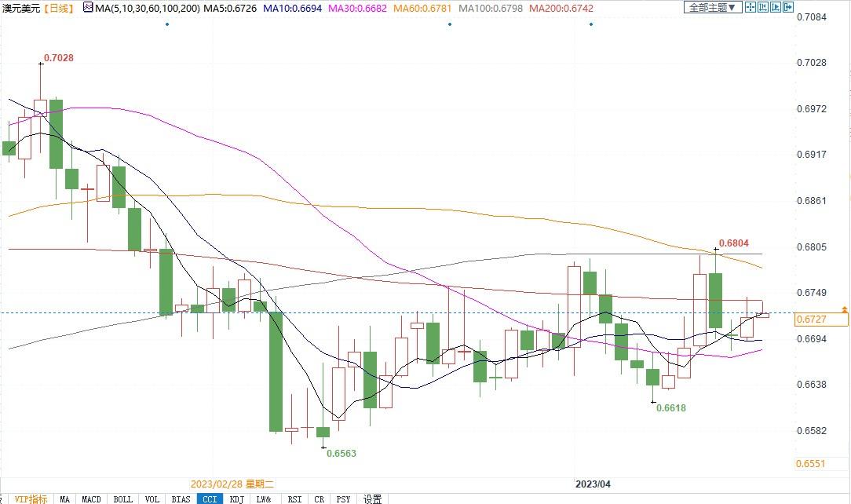Image resolution: width=851 pixels, height=504 pixels.
Task: Click the MA60:0.6781 value
Action: 422,8
